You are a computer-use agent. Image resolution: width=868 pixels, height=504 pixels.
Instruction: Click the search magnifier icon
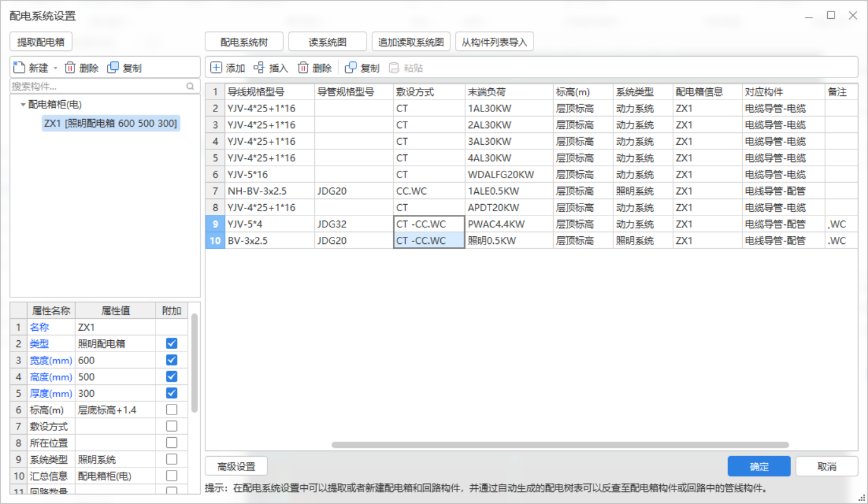[x=190, y=86]
